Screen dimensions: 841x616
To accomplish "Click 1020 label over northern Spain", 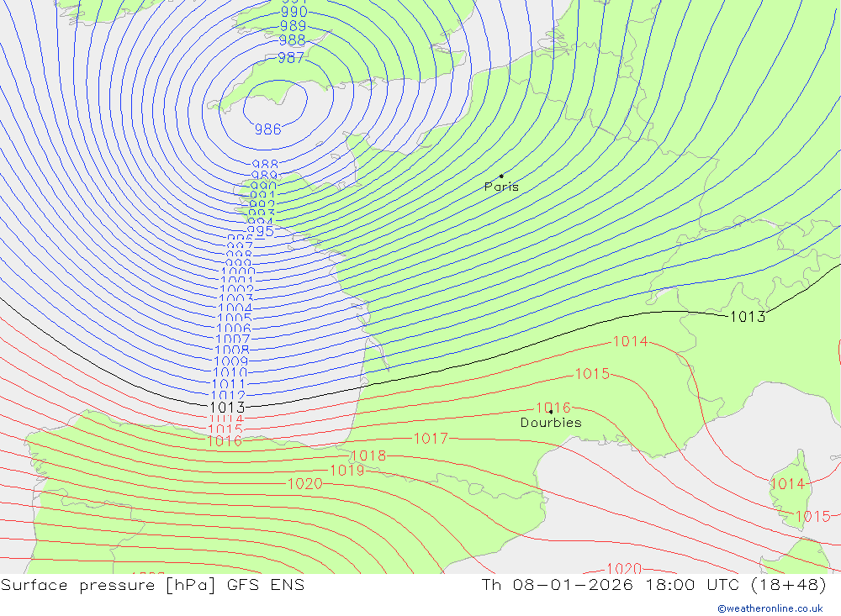I will pos(305,483).
